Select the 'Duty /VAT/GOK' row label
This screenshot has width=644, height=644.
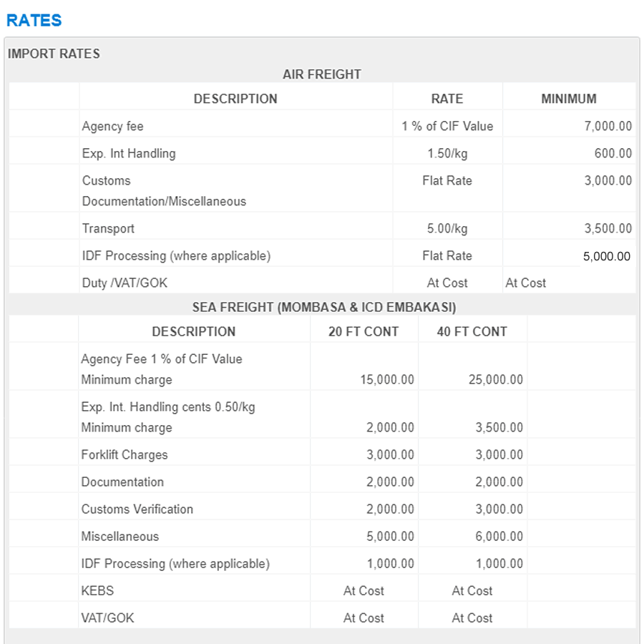(125, 283)
